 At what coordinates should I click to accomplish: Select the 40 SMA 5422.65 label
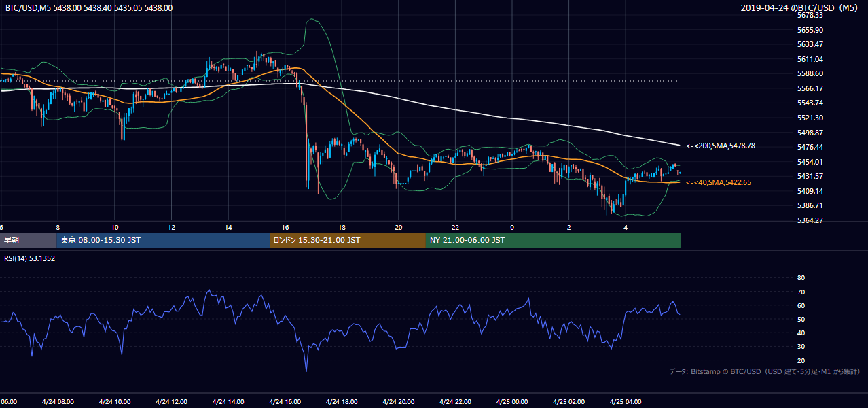pos(719,182)
